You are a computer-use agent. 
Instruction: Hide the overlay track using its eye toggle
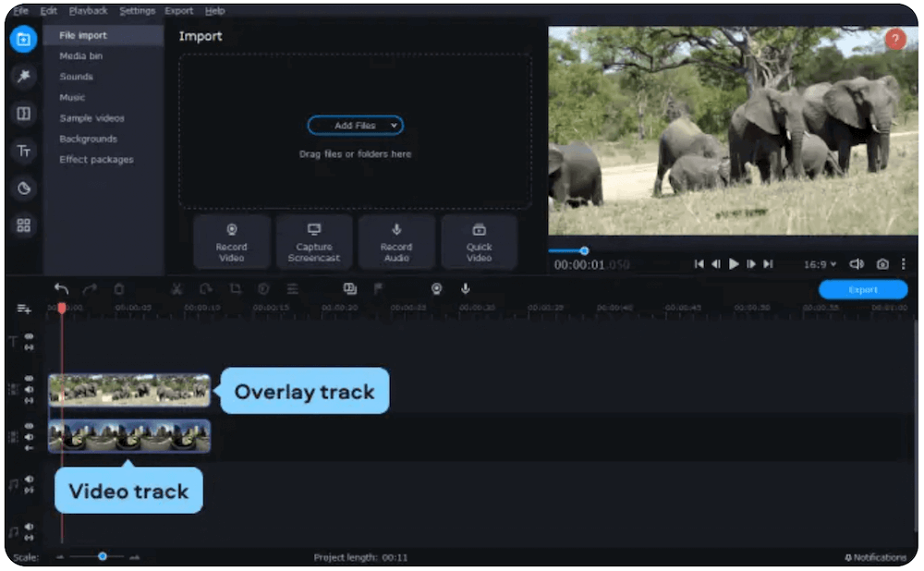pyautogui.click(x=30, y=377)
